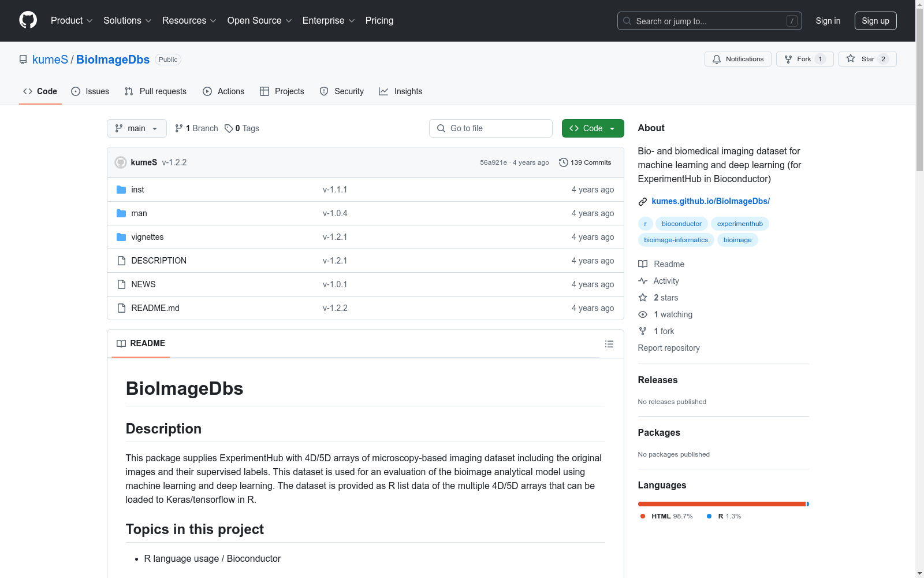Click the bioimage topic tag

pyautogui.click(x=737, y=240)
